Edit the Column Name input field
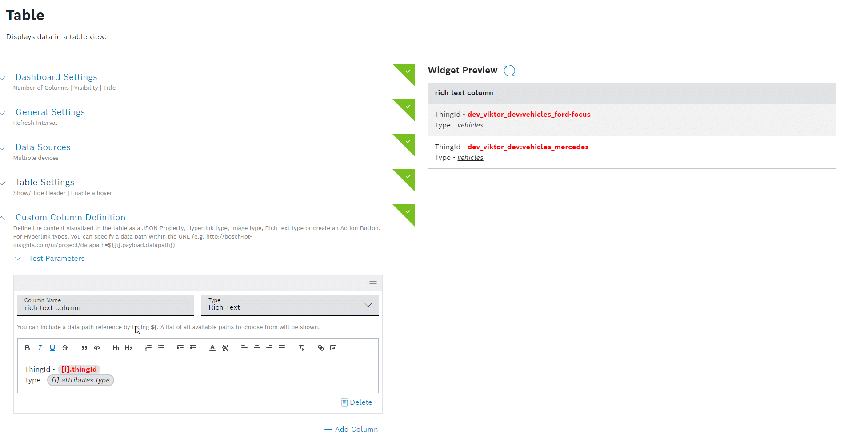The image size is (868, 434). pyautogui.click(x=105, y=307)
